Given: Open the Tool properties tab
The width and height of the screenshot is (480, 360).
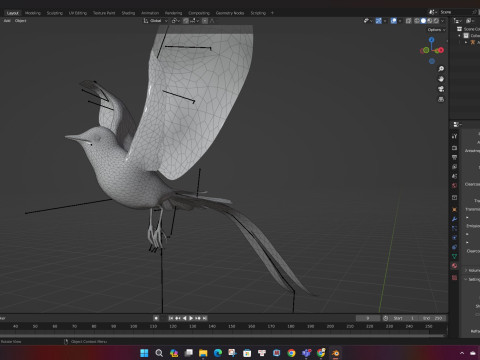Looking at the screenshot, I should (454, 136).
